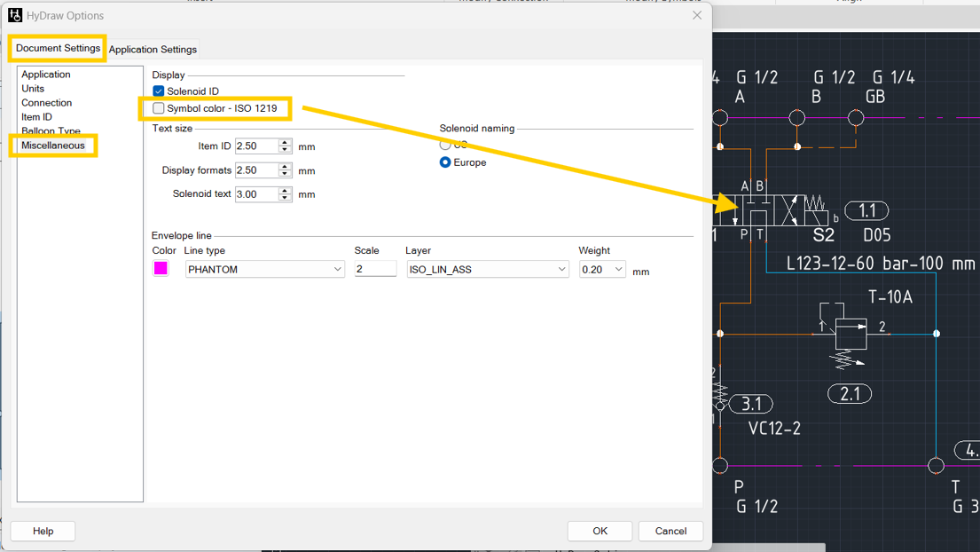Select Units in the settings list
This screenshot has height=552, width=980.
33,89
